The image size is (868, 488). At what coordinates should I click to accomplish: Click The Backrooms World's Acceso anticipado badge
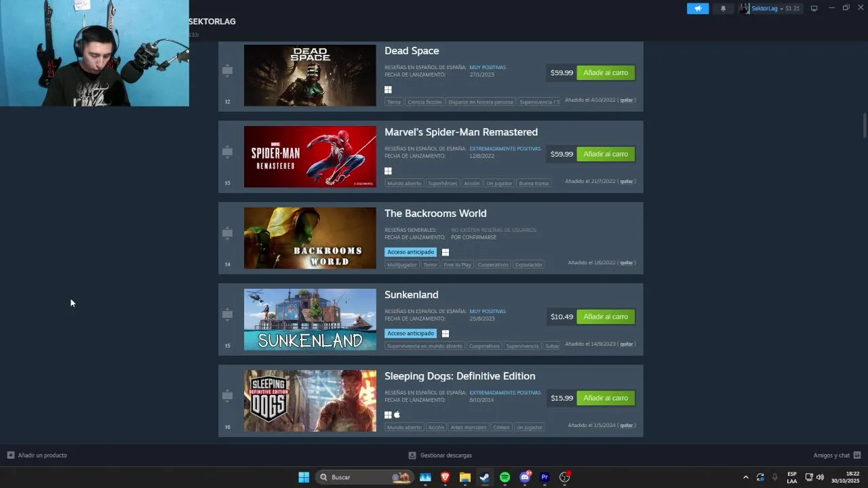pos(410,252)
